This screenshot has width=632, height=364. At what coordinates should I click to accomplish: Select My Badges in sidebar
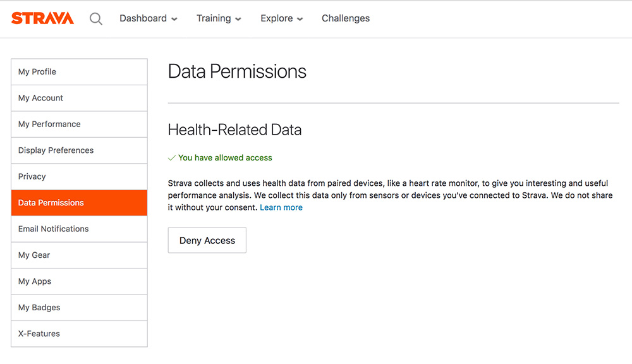pyautogui.click(x=79, y=308)
